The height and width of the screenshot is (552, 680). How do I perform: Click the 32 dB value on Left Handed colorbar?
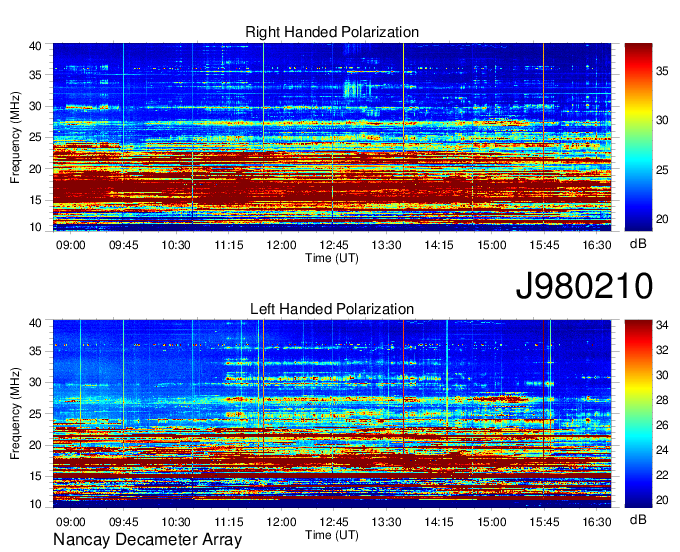[x=662, y=350]
